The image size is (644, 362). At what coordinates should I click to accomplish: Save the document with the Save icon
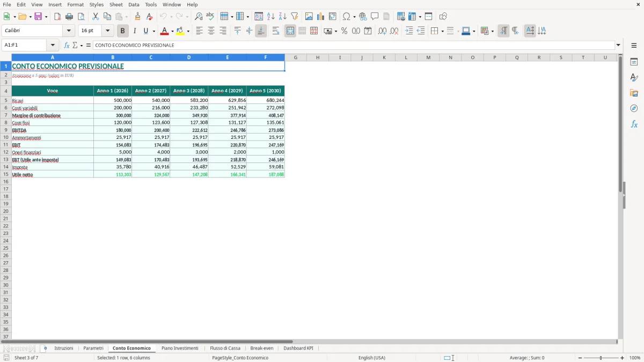pos(38,17)
